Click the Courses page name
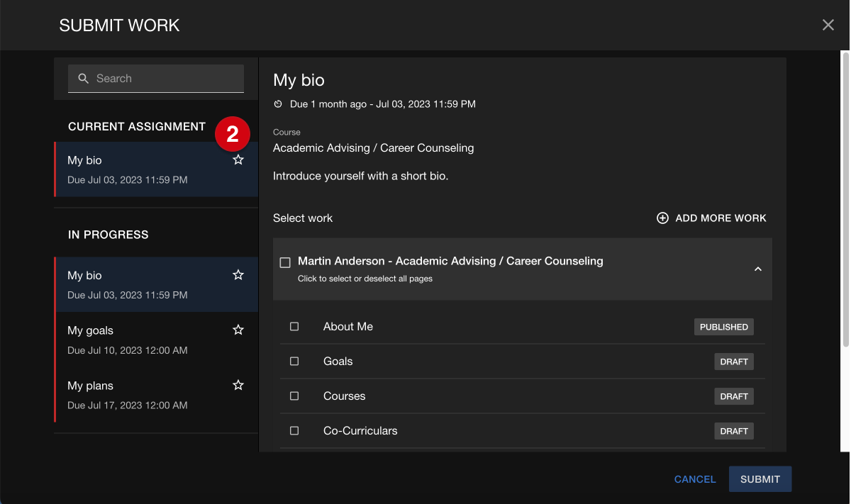Image resolution: width=851 pixels, height=504 pixels. click(345, 396)
